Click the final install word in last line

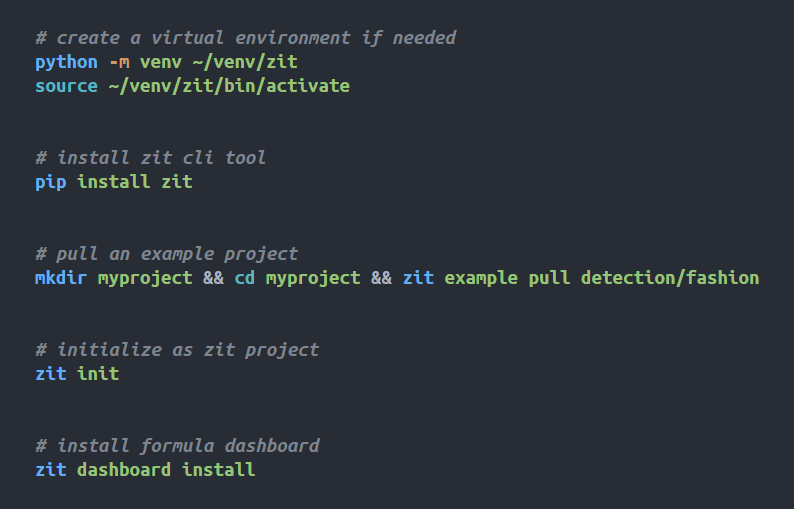219,470
